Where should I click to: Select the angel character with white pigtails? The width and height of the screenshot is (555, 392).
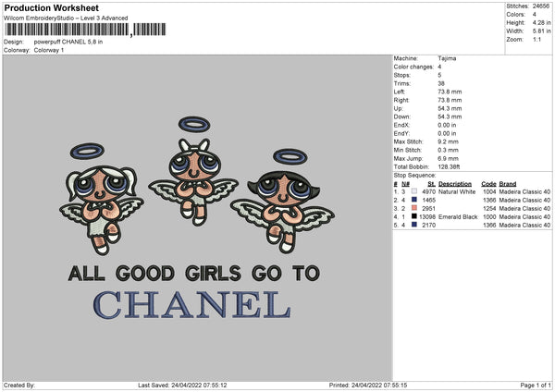pyautogui.click(x=102, y=211)
